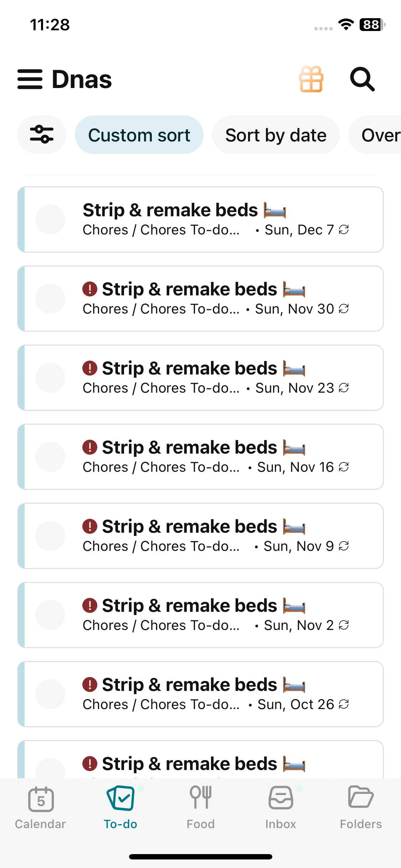The height and width of the screenshot is (868, 401).
Task: Open the hamburger menu next to Dnas
Action: coord(30,79)
